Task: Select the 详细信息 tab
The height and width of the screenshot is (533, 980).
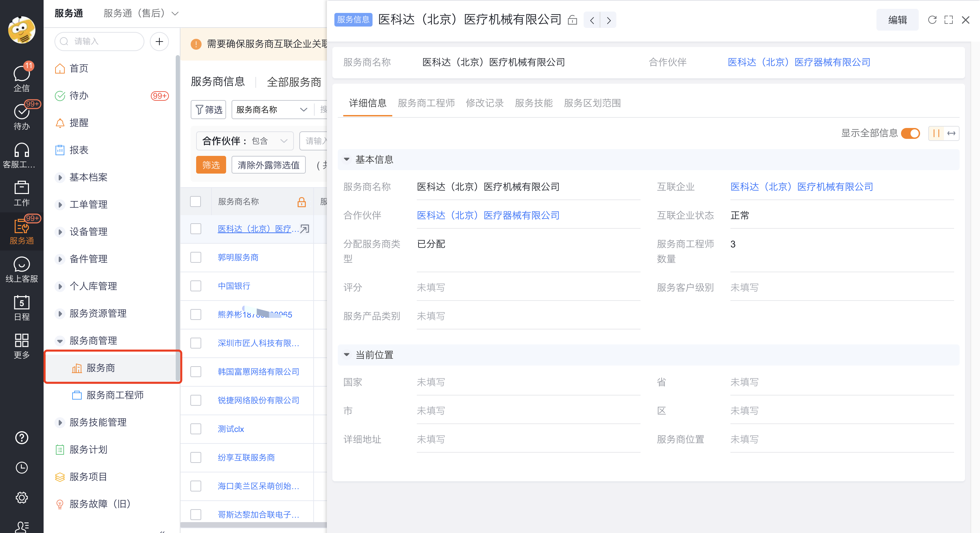Action: (367, 103)
